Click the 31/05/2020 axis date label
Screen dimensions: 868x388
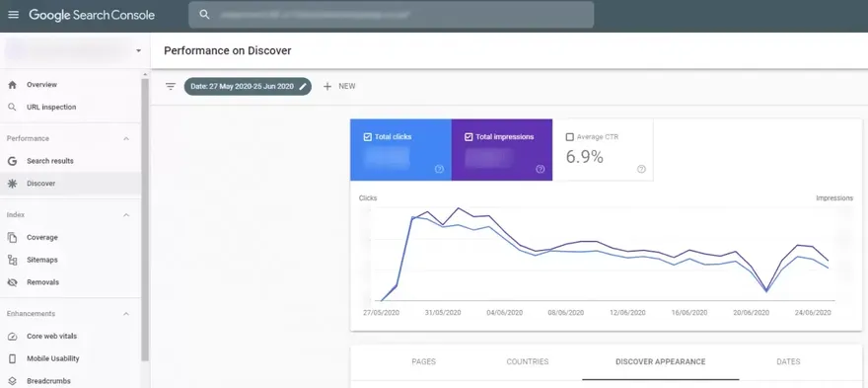click(443, 313)
